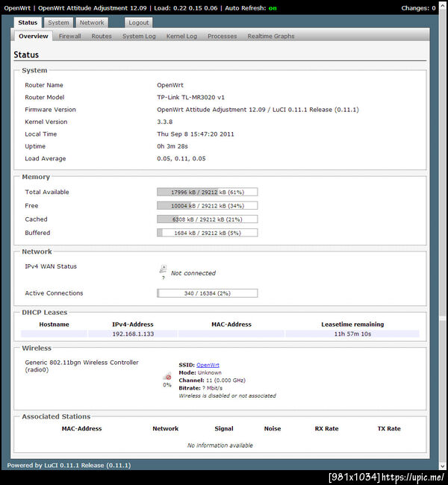Click 'Wireless is disabled or not associated' text
448x485 pixels.
coord(227,395)
